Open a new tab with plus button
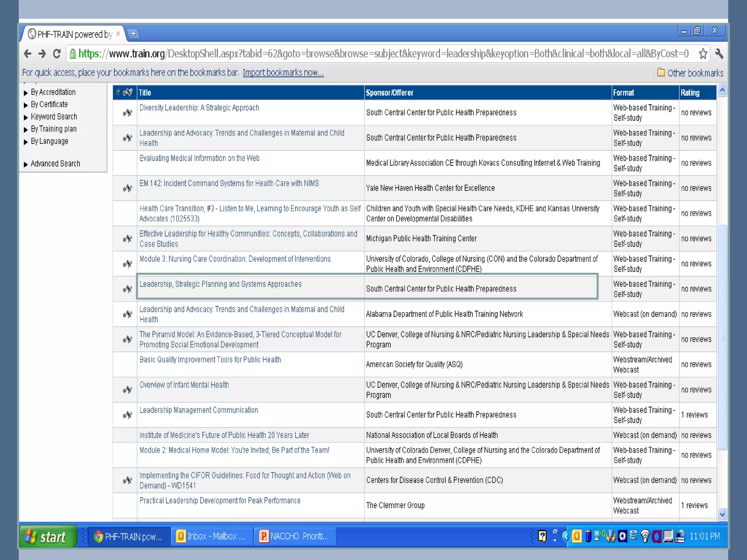This screenshot has width=747, height=560. [133, 34]
